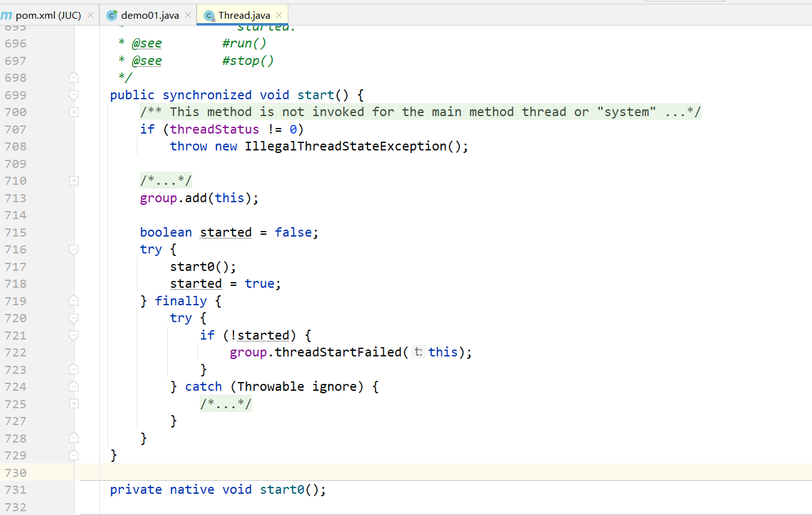
Task: Click the method name start() on line 699
Action: tap(316, 95)
